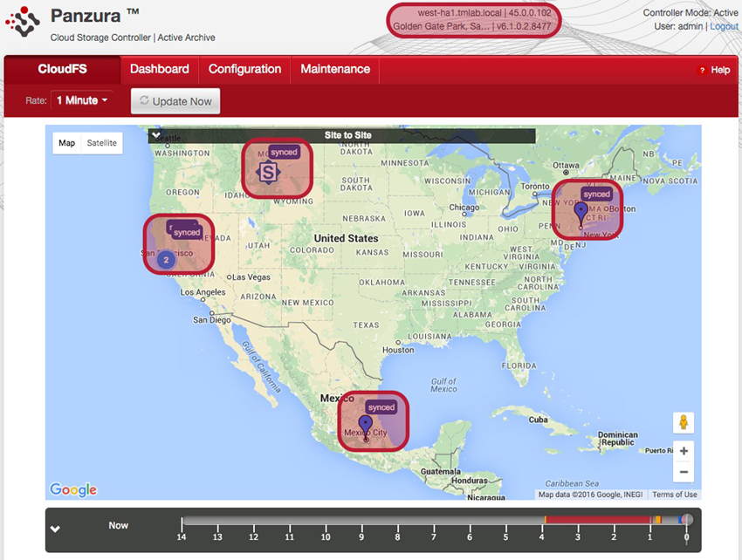
Task: Open the Maintenance tab
Action: [x=335, y=69]
